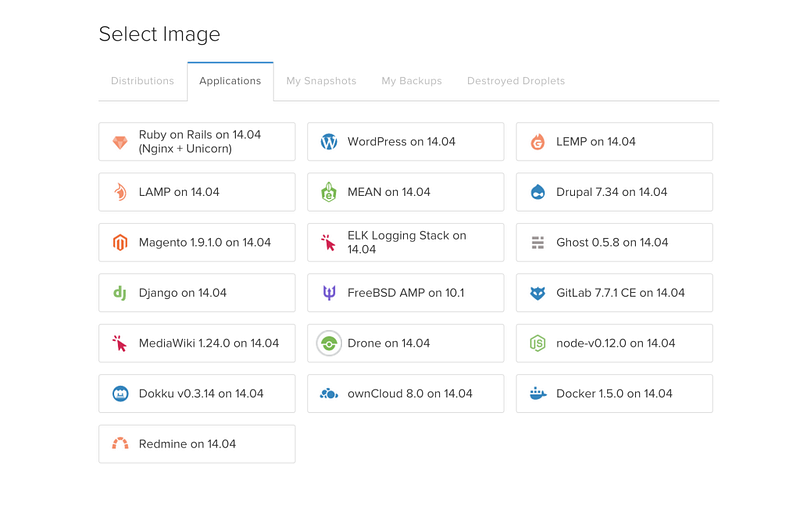Screen dimensions: 800x505
Task: Choose the Ruby on Rails on 14.04 label
Action: coord(199,142)
